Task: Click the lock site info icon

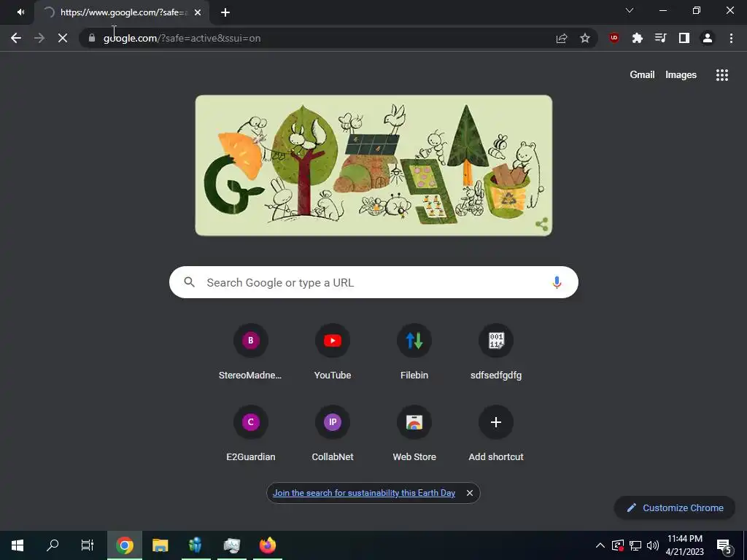Action: point(92,38)
